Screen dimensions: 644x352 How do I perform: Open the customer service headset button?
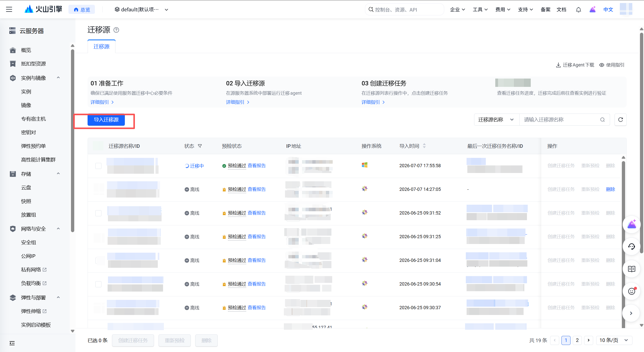631,246
